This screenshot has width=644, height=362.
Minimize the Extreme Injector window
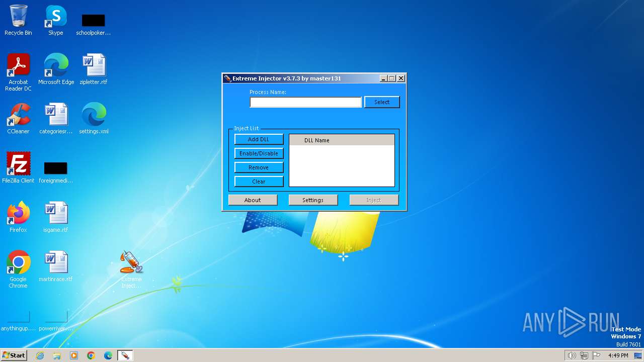(383, 78)
